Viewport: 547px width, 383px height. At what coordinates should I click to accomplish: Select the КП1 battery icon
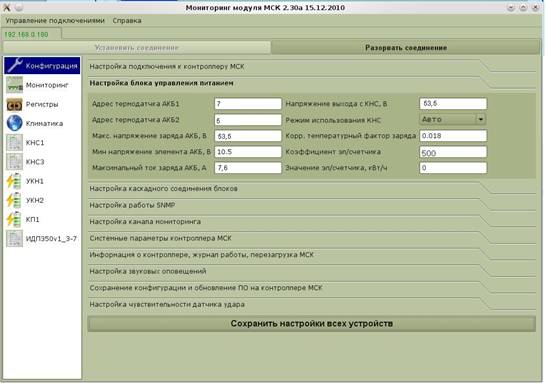(x=15, y=219)
